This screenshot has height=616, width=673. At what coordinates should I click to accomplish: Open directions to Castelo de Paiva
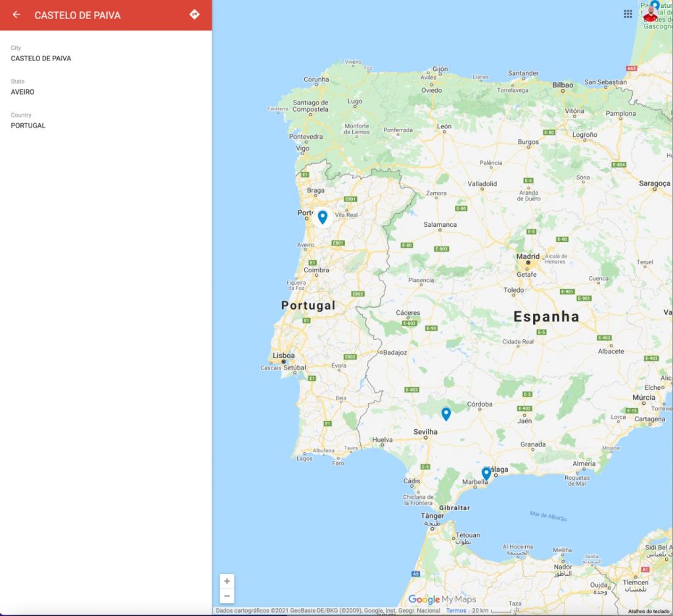194,14
